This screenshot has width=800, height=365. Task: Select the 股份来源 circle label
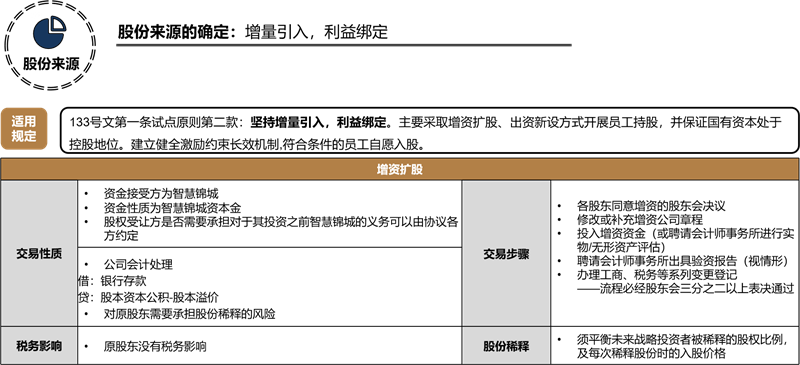tap(51, 65)
